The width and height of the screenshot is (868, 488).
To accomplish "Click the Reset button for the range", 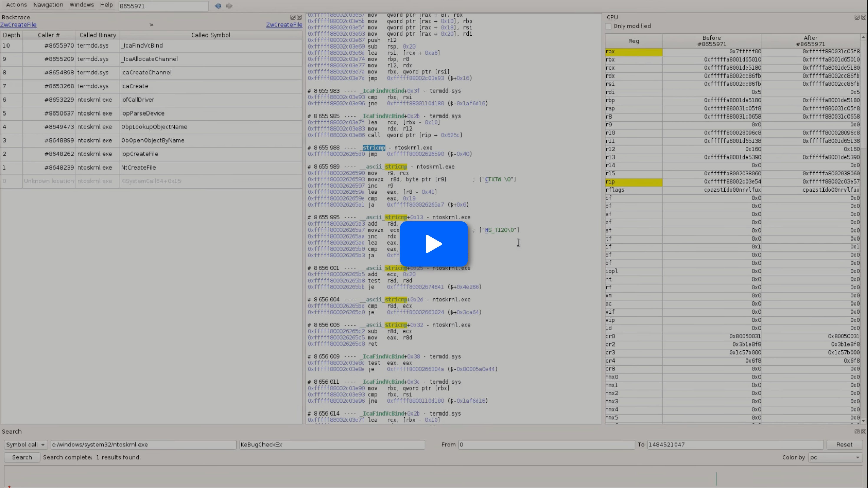I will tap(844, 445).
